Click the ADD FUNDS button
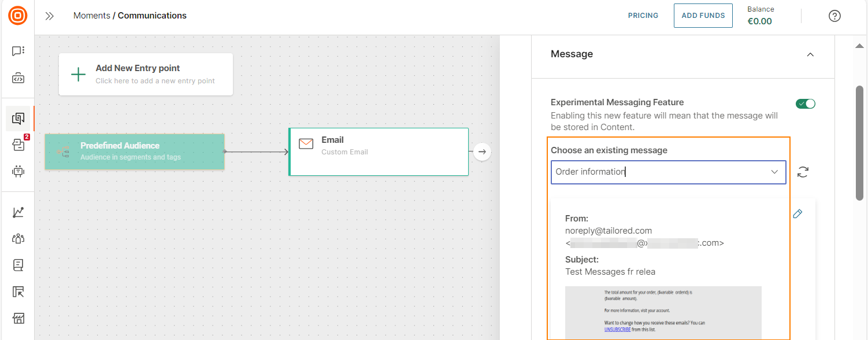 click(x=703, y=16)
